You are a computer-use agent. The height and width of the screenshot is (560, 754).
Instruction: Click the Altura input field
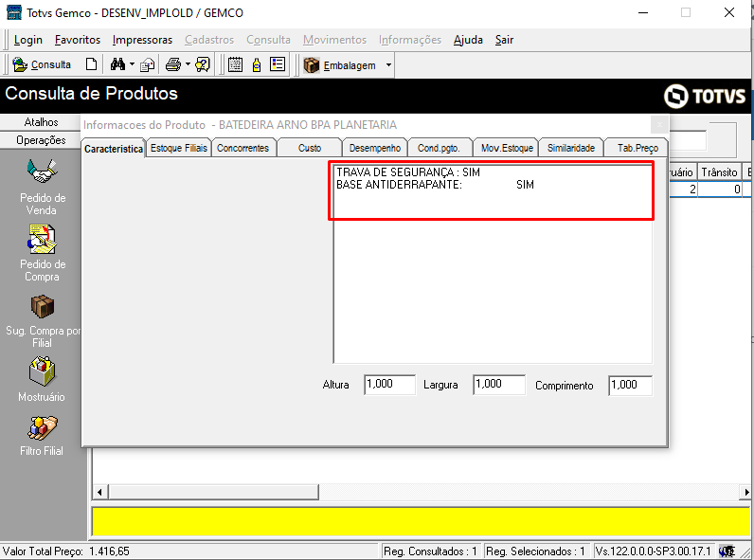389,385
